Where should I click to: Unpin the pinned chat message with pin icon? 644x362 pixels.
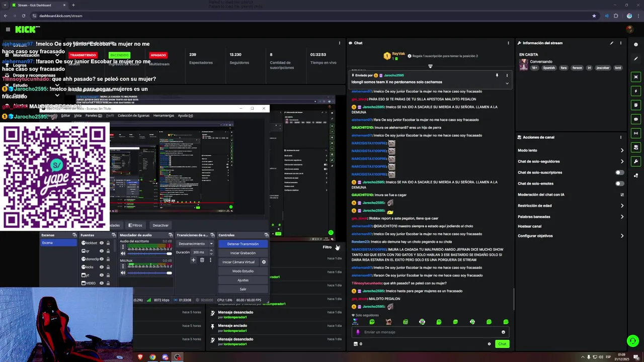[497, 75]
